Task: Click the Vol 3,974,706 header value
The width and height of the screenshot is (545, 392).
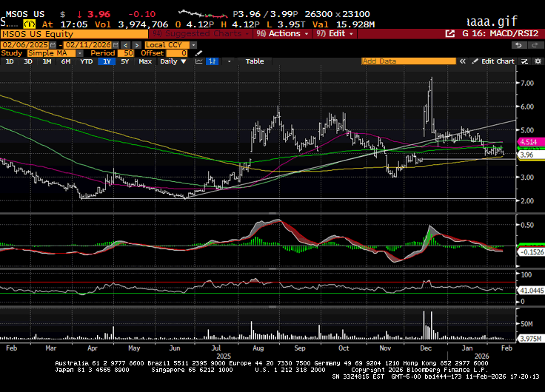Action: coord(132,24)
